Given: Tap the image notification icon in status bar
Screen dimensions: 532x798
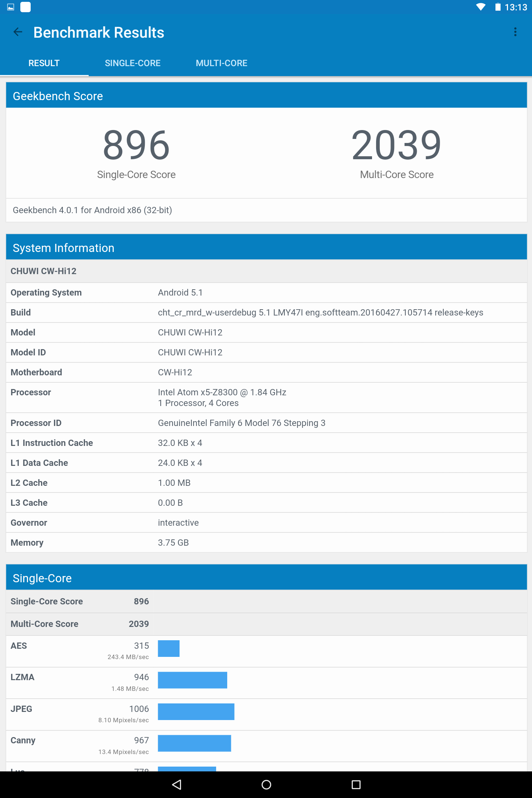Looking at the screenshot, I should tap(11, 7).
